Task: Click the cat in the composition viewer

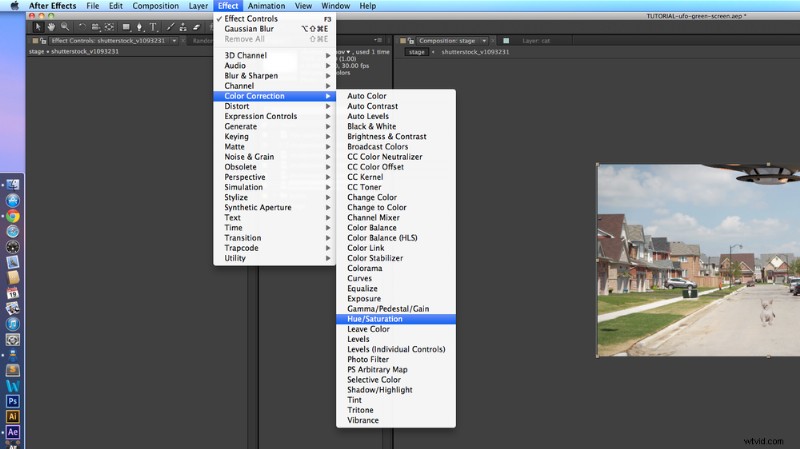Action: (x=767, y=312)
